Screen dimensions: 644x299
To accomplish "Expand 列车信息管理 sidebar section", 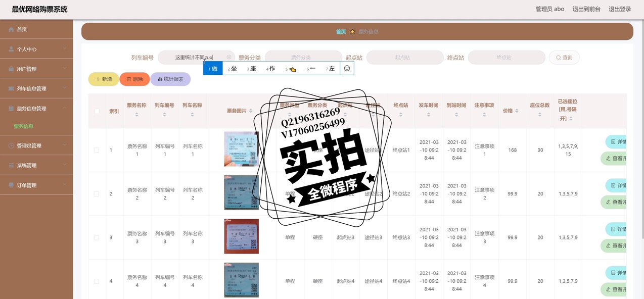I will click(x=36, y=88).
